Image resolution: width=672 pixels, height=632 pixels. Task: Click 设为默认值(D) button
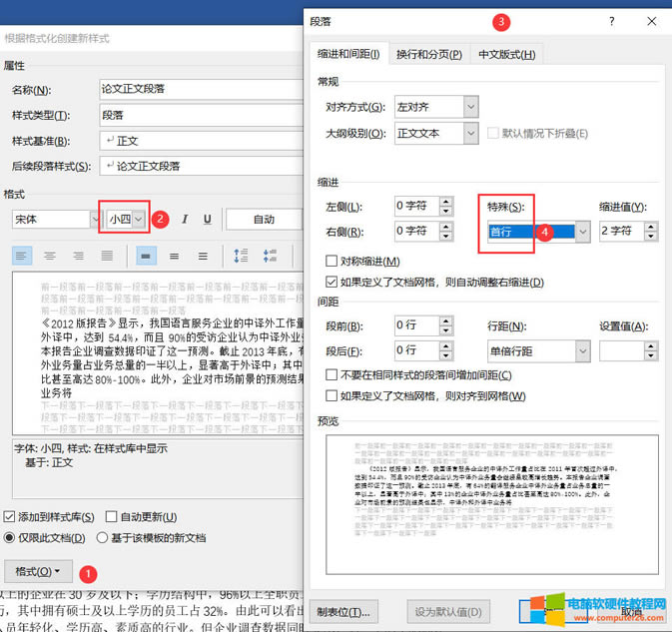(448, 612)
